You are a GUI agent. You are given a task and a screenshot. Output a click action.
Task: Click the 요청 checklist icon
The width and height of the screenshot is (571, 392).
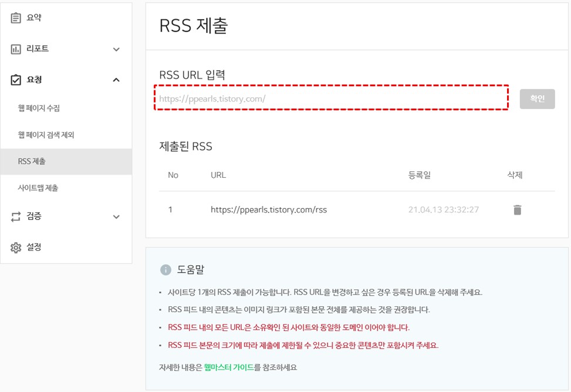coord(16,80)
